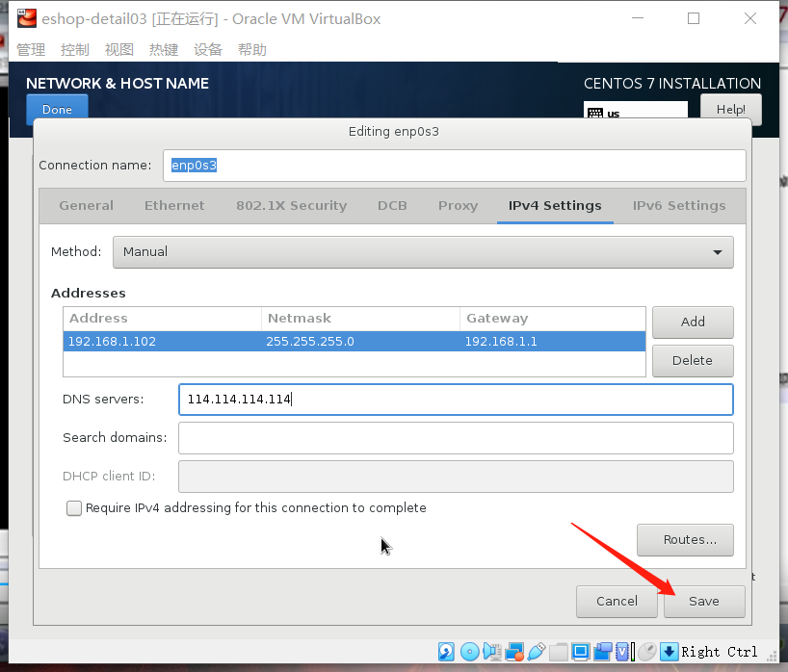Click the us keyboard layout indicator
Image resolution: width=788 pixels, height=672 pixels.
tap(635, 111)
